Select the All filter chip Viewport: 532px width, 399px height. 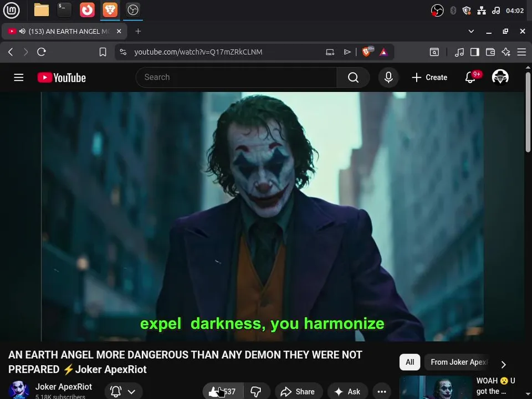tap(410, 362)
